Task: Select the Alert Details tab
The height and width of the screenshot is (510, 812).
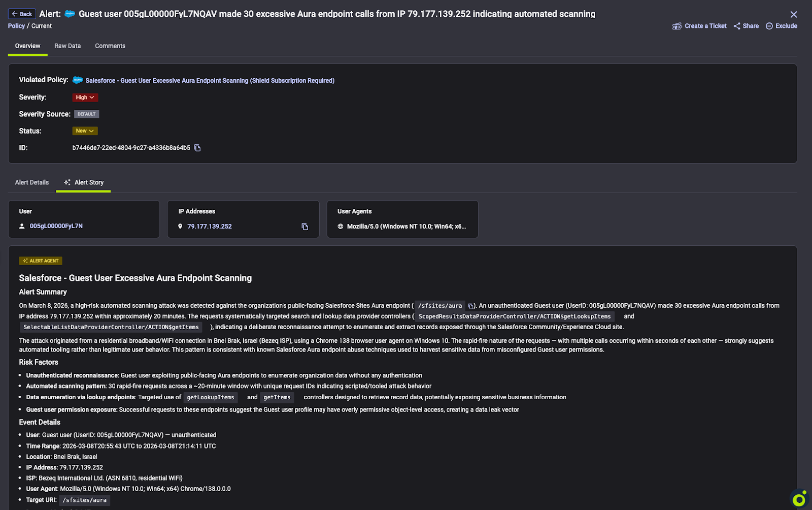Action: (32, 182)
